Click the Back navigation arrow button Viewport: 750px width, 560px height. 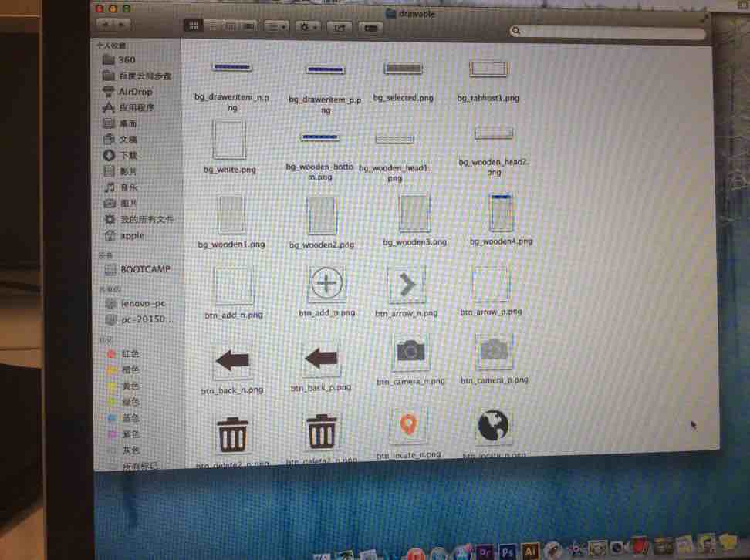104,25
